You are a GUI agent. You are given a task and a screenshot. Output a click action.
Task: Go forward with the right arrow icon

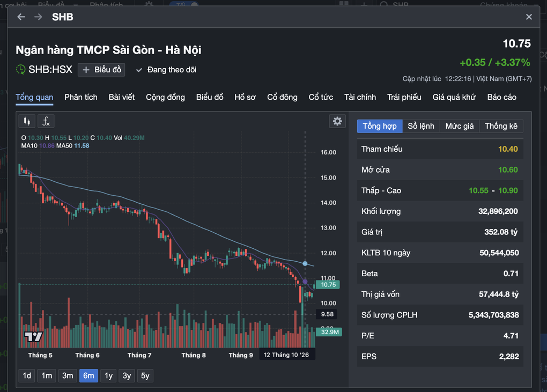pos(38,17)
